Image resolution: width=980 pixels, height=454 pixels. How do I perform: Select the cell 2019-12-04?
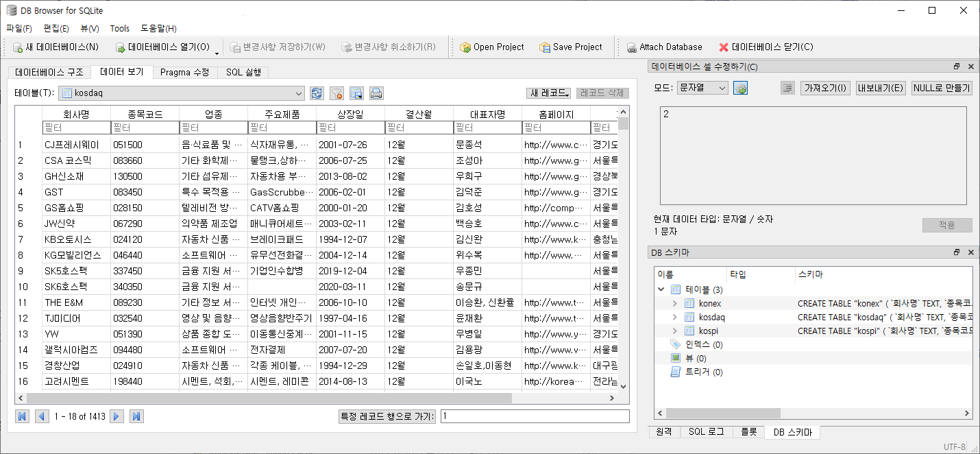(x=350, y=271)
